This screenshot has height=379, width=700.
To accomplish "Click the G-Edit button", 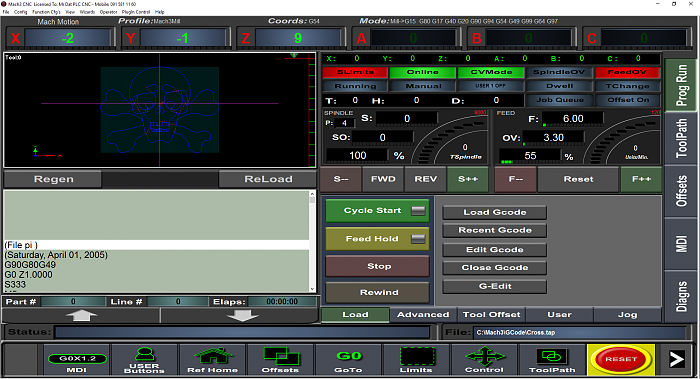I will click(495, 286).
